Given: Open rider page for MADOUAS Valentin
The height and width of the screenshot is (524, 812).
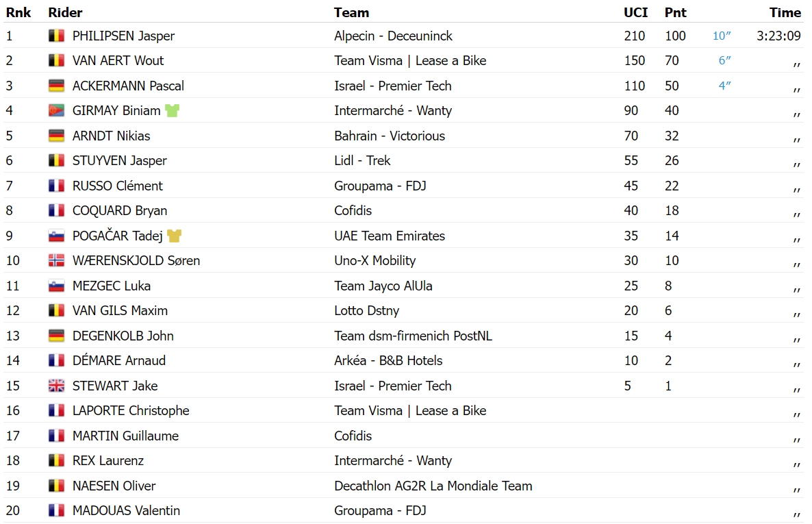Looking at the screenshot, I should coord(127,510).
